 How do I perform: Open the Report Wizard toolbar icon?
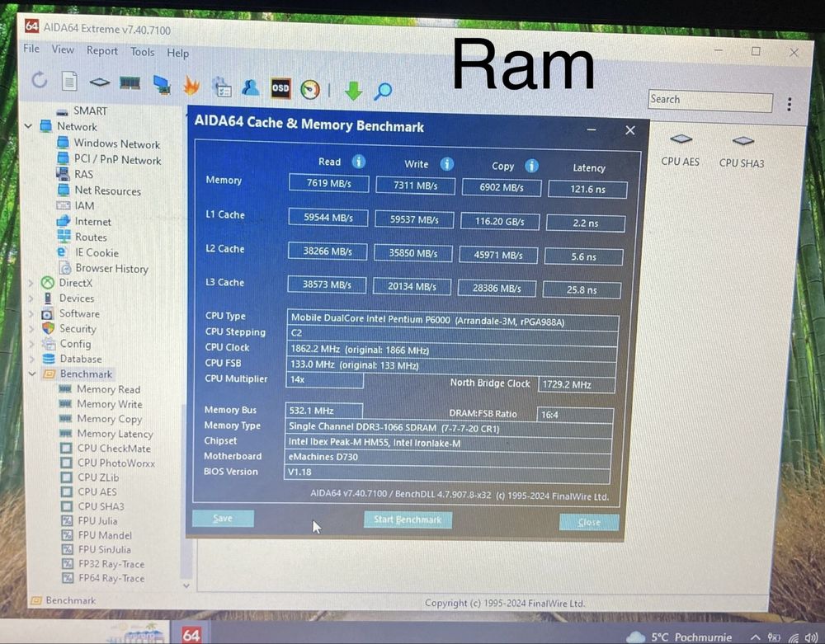tap(221, 87)
